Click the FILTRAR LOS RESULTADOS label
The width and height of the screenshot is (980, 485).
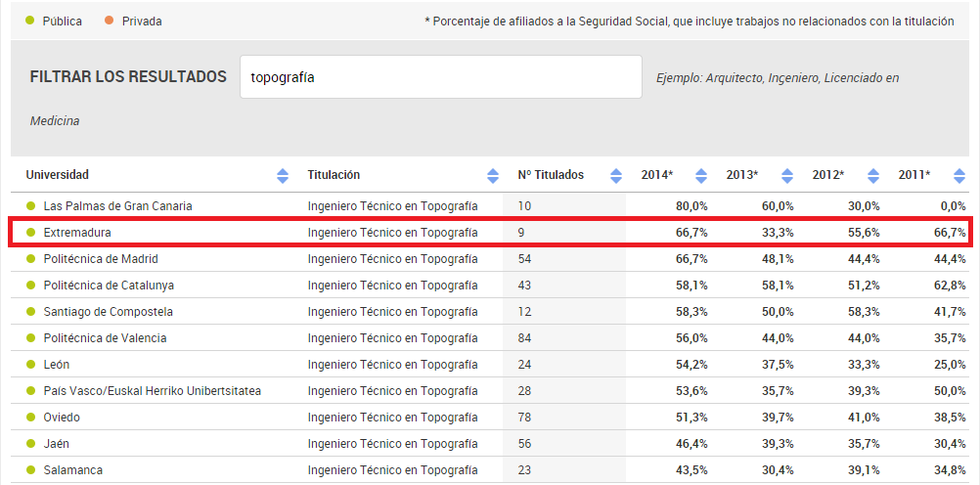[x=128, y=77]
